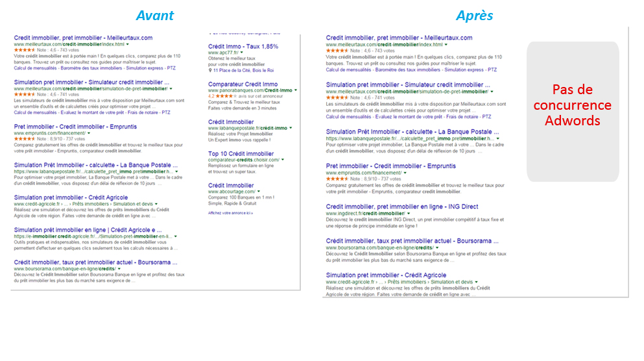644x361 pixels.
Task: Click the location pin icon beside 11 Place de la Cité
Action: (210, 70)
